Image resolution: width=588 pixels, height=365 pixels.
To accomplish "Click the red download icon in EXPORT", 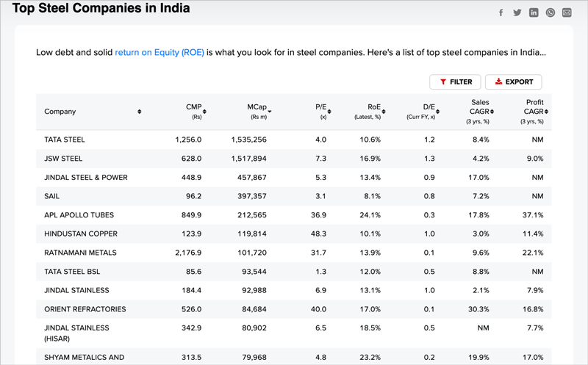I will (x=498, y=82).
